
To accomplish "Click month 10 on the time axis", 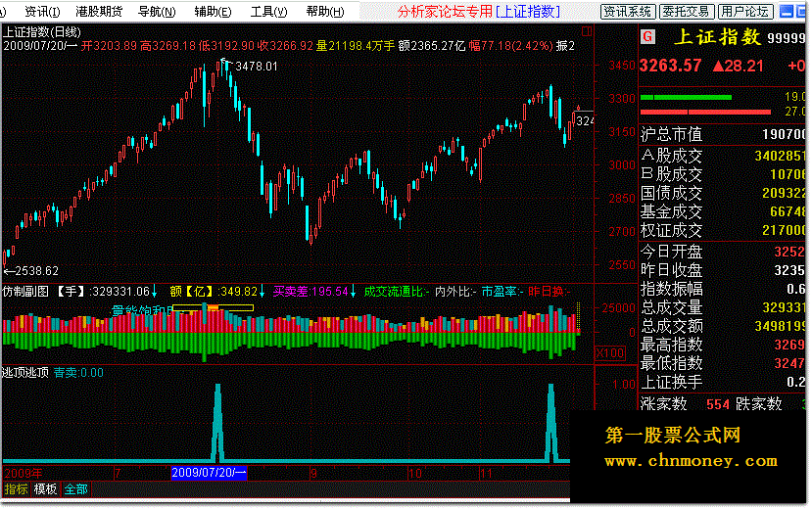I will click(x=415, y=473).
